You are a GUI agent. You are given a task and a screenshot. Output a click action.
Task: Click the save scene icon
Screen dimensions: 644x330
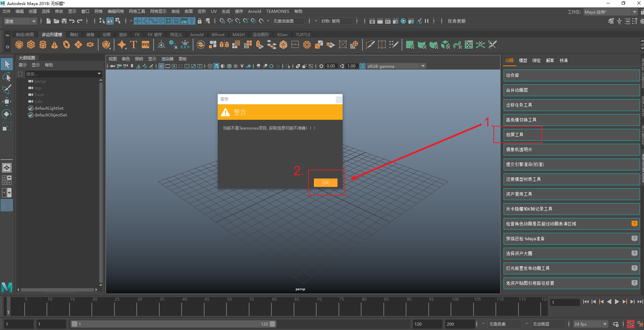coord(64,21)
